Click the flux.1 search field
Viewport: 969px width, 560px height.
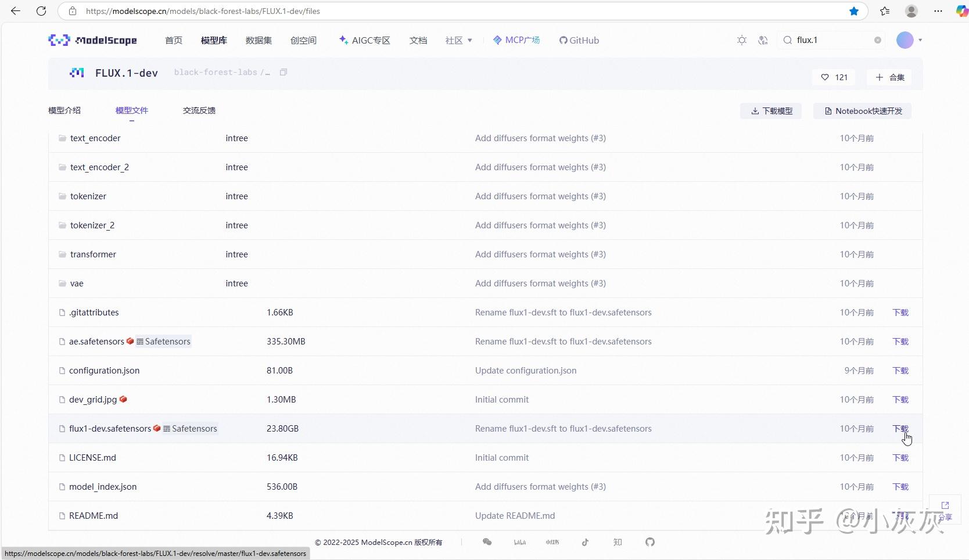[x=832, y=40]
